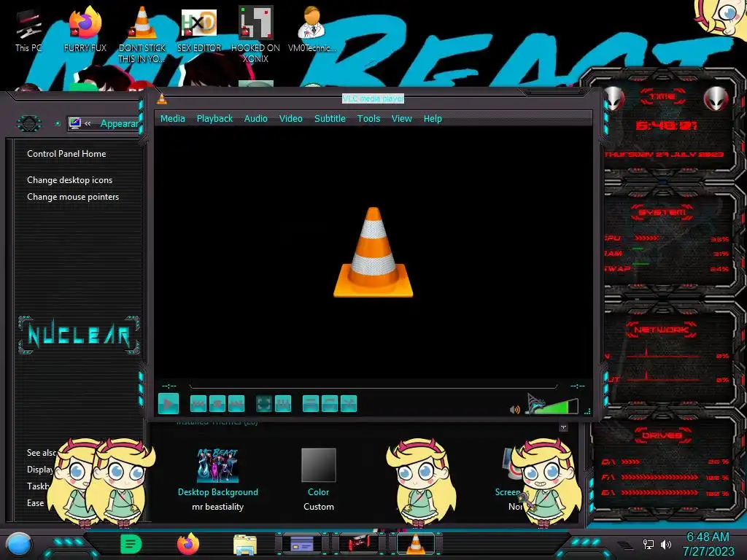Select the VM0Technic... desktop icon
The height and width of the screenshot is (560, 747).
312,30
